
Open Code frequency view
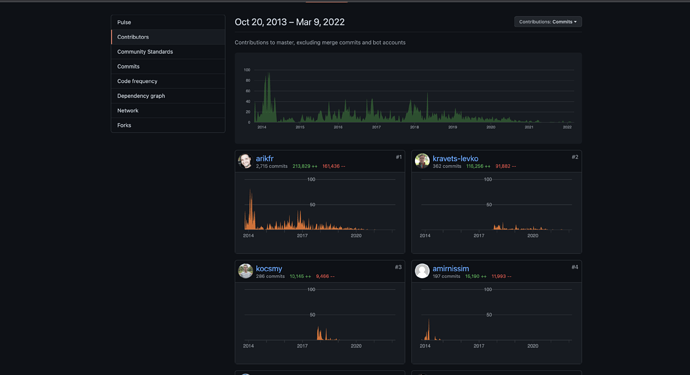click(x=168, y=81)
